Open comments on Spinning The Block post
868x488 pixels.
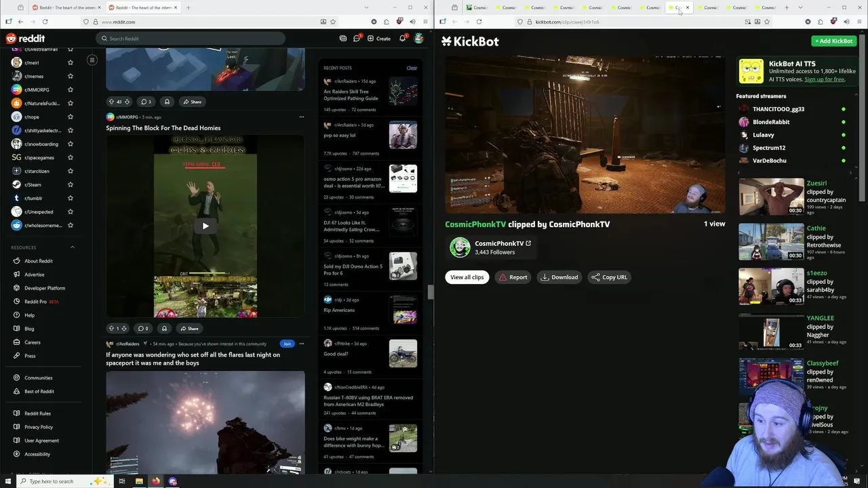pos(143,329)
